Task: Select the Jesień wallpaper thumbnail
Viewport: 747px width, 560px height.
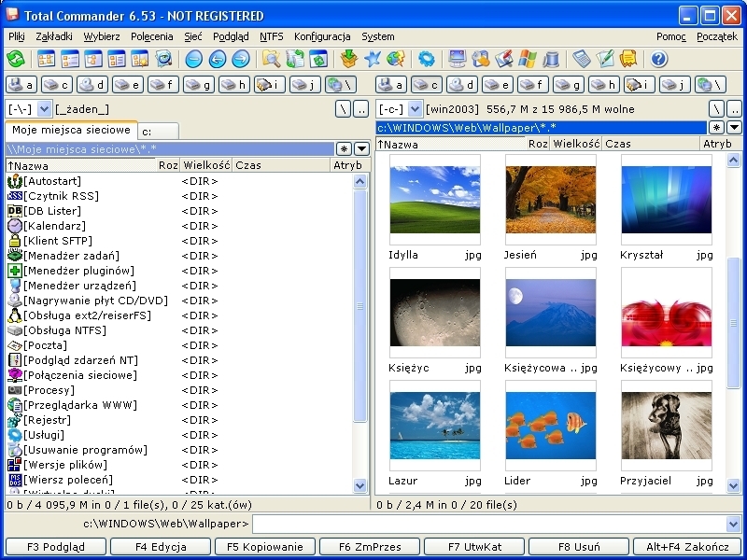Action: (x=550, y=200)
